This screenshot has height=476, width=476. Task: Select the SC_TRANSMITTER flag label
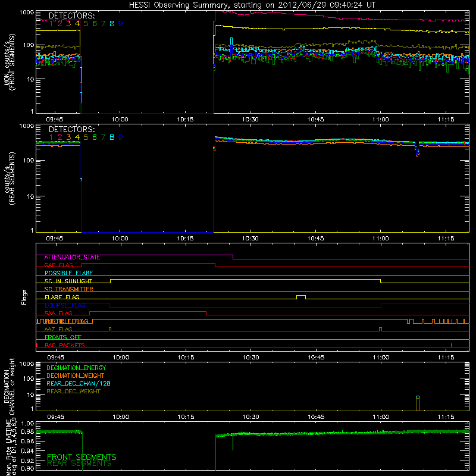(x=69, y=289)
